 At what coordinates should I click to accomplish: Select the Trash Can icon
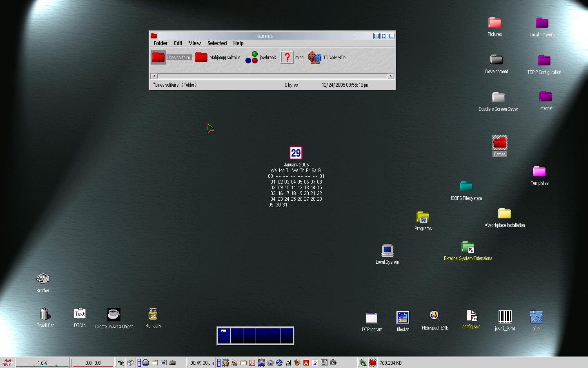(45, 314)
